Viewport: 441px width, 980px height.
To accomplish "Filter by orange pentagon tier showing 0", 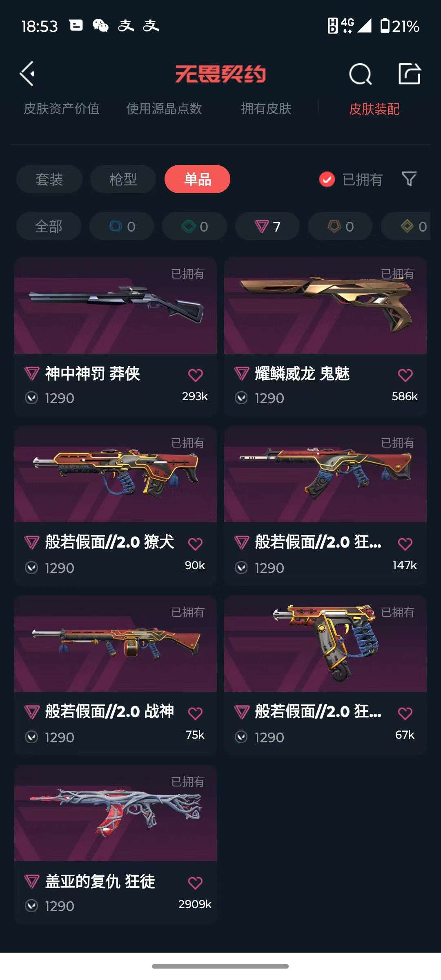I will point(340,226).
